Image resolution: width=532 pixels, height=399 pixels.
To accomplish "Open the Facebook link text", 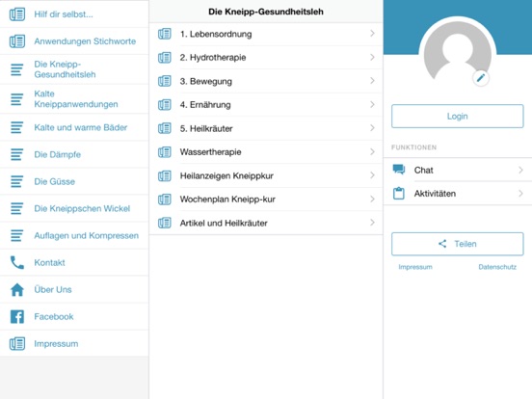I will (x=54, y=316).
